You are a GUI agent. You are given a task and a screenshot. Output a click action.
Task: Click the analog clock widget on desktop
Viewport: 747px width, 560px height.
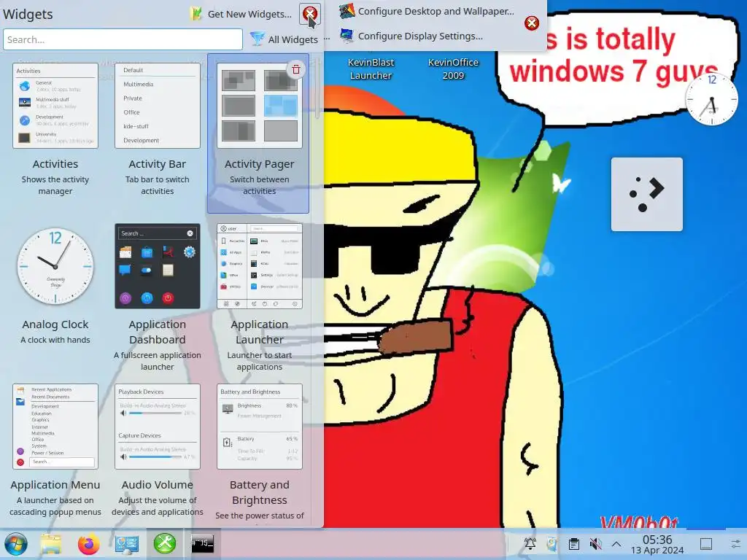[711, 99]
